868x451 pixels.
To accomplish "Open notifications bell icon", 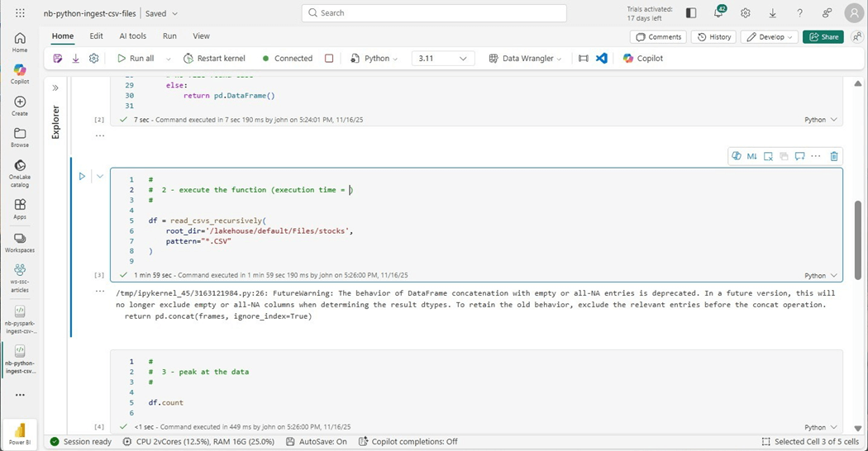I will 718,13.
